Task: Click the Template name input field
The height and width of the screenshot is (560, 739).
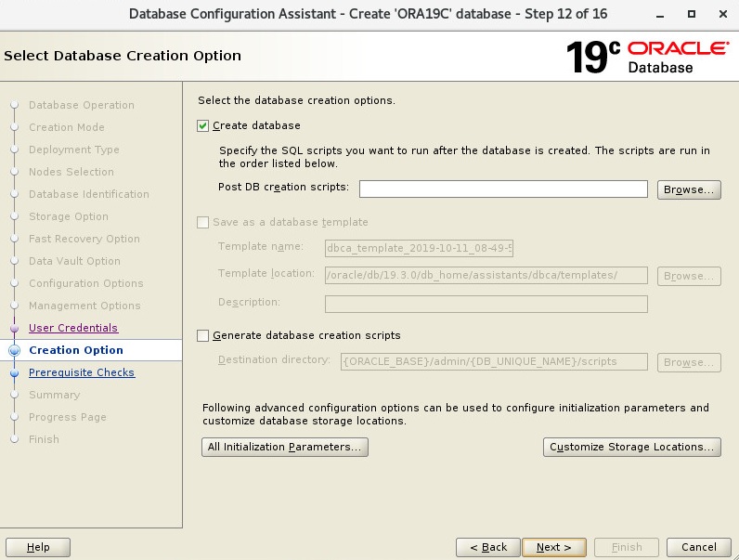Action: coord(419,248)
